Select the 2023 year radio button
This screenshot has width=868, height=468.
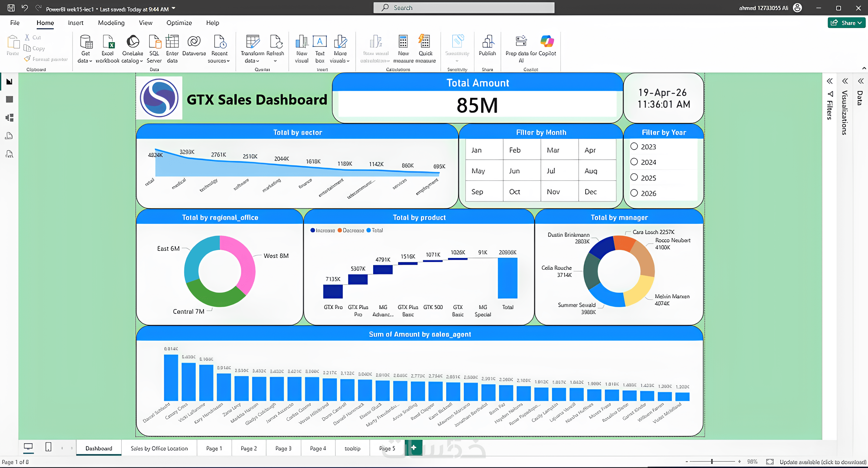point(634,146)
